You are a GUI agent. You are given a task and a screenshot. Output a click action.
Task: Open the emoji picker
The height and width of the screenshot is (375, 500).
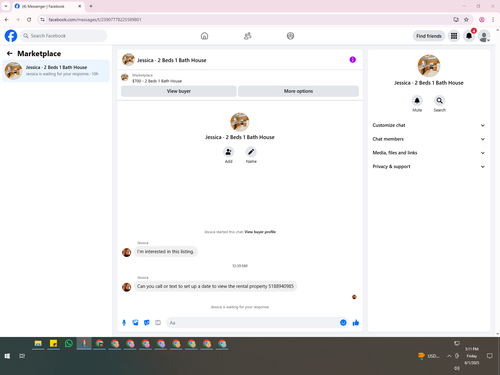343,323
